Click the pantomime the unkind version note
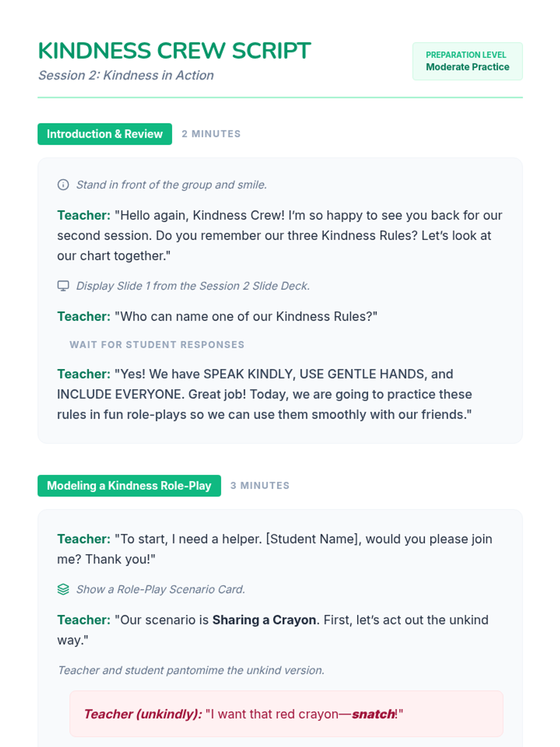The height and width of the screenshot is (747, 560). click(190, 670)
